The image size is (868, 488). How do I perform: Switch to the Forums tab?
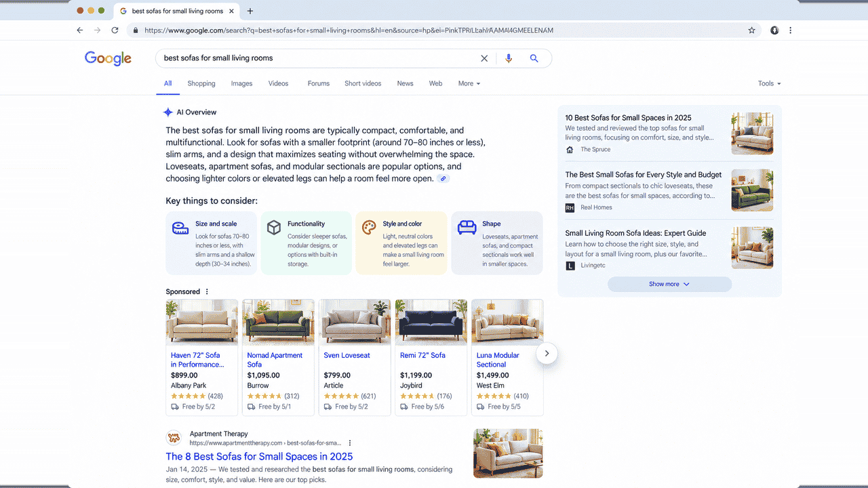319,83
